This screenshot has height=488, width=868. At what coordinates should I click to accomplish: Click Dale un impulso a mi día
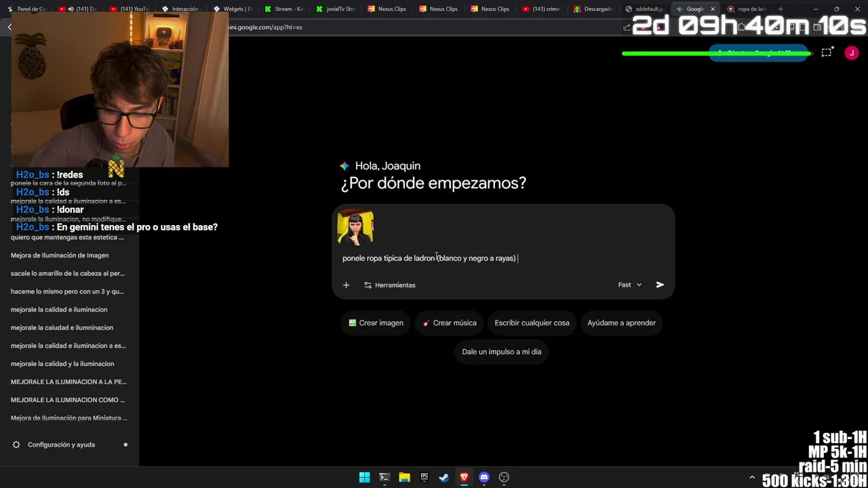point(501,352)
